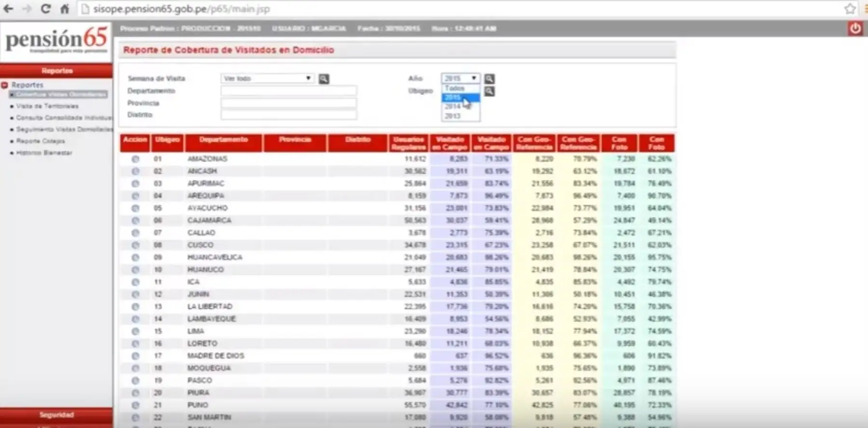
Task: Click the MADRE DE DIOS name cell
Action: (x=216, y=356)
